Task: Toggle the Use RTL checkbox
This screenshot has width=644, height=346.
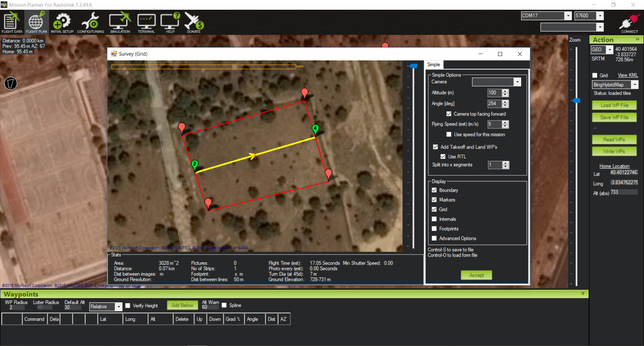Action: 443,157
